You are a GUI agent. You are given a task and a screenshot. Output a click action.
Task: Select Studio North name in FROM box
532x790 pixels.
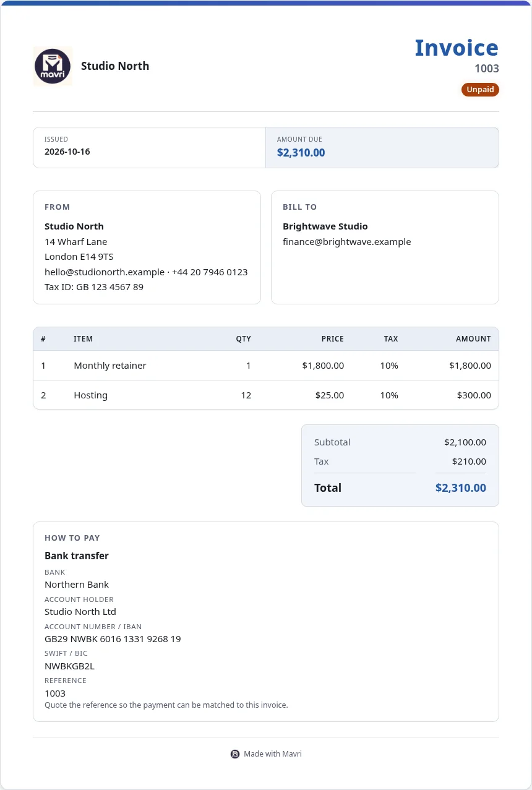74,226
